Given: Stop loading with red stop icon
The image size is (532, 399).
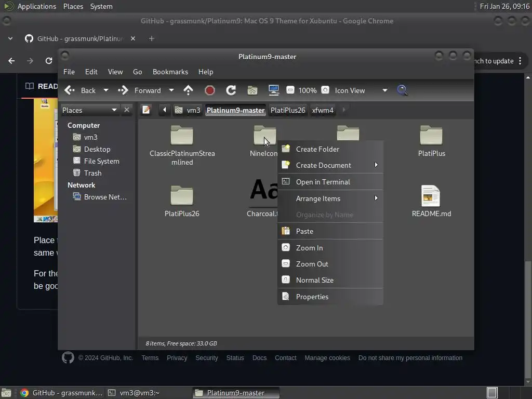Looking at the screenshot, I should point(210,90).
